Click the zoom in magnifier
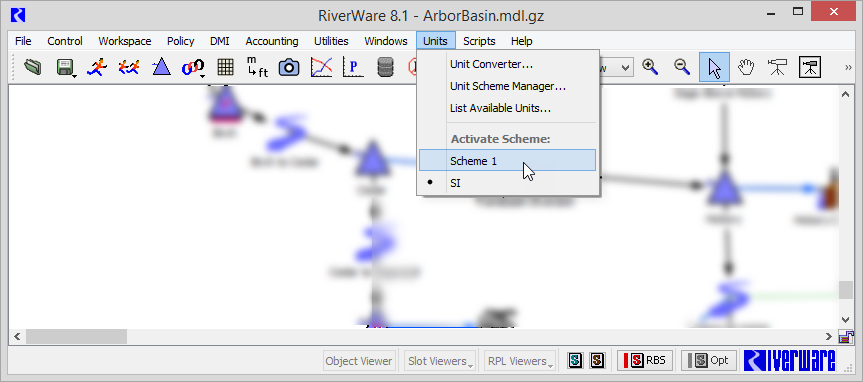This screenshot has height=382, width=863. (651, 67)
